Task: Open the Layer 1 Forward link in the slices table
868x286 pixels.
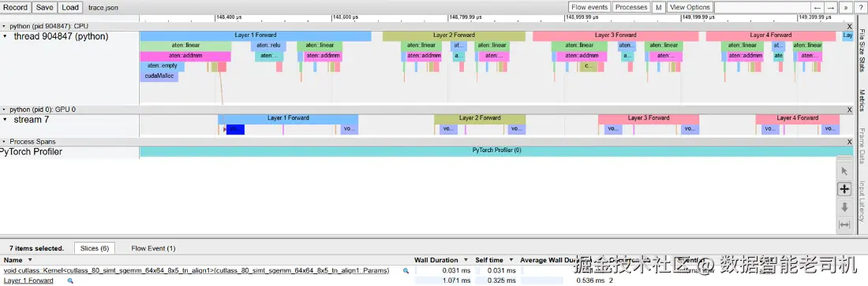Action: (x=28, y=280)
